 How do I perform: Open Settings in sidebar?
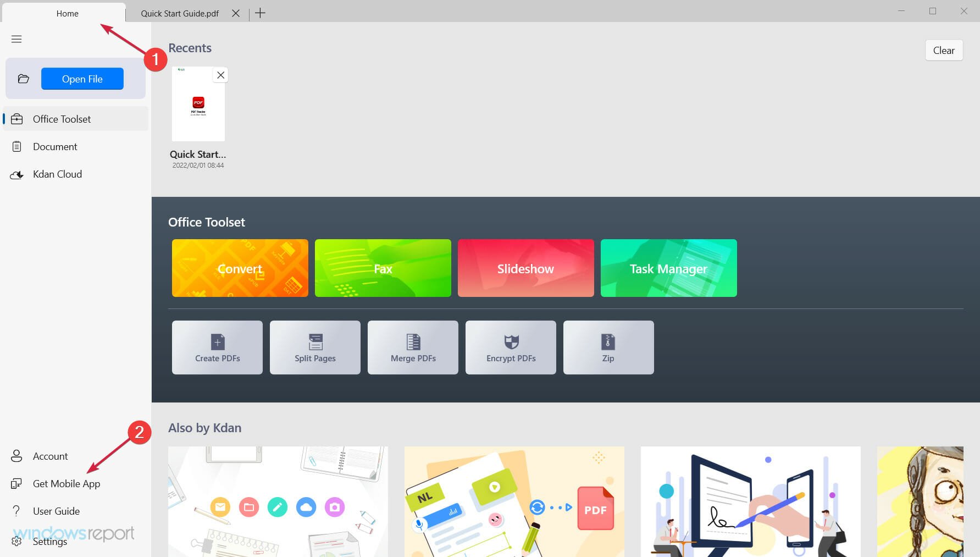[76, 541]
